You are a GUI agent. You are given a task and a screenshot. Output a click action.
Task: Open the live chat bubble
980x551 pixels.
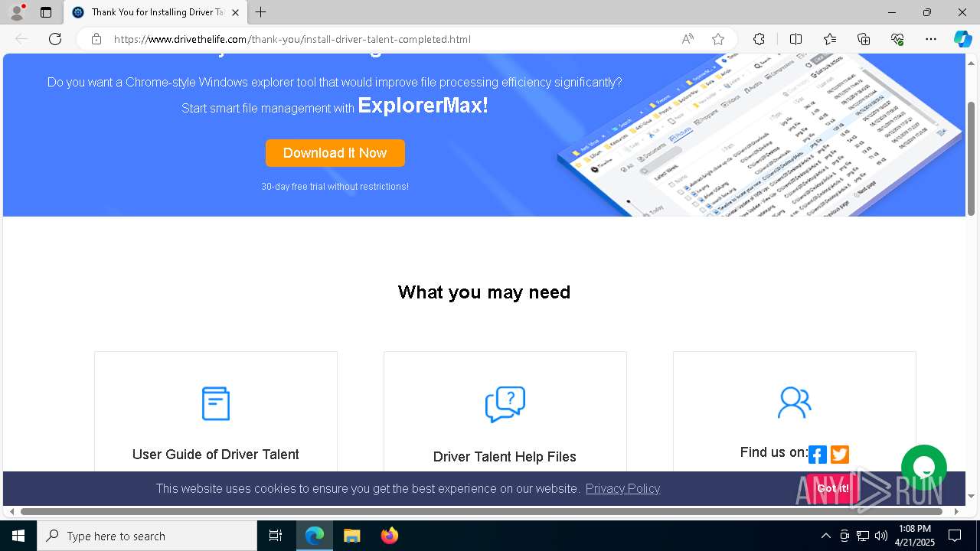coord(924,468)
